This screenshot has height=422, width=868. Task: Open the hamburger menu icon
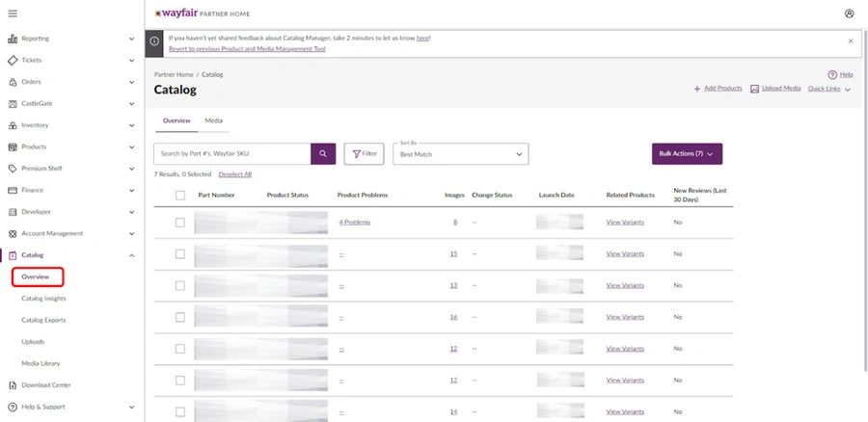(x=13, y=13)
